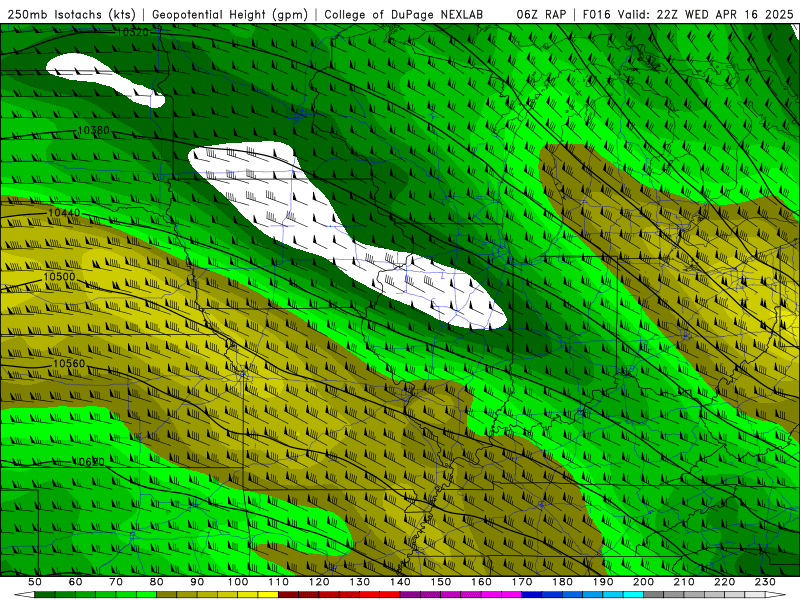Click the 10320 height contour label
Viewport: 800px width, 600px height.
pyautogui.click(x=133, y=33)
